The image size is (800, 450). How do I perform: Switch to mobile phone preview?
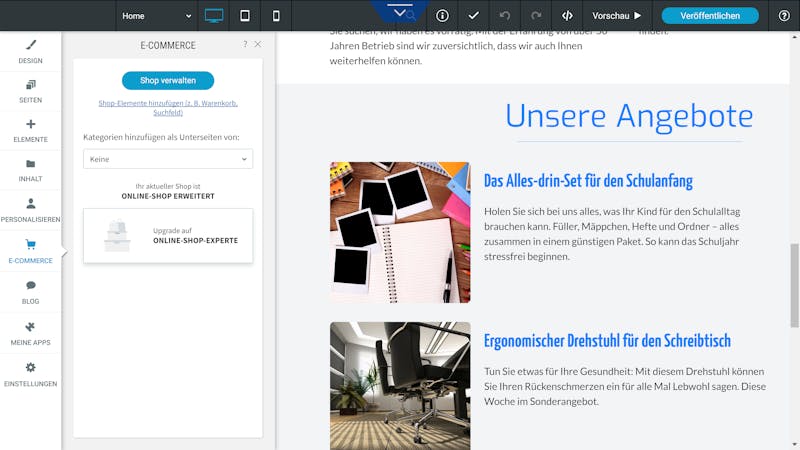[276, 16]
